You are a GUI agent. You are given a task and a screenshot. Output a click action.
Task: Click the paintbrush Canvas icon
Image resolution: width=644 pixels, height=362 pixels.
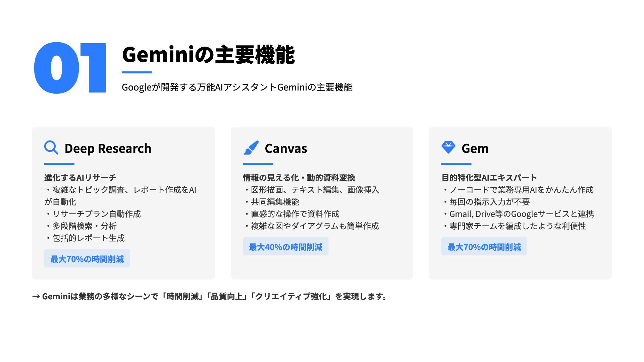pyautogui.click(x=251, y=148)
